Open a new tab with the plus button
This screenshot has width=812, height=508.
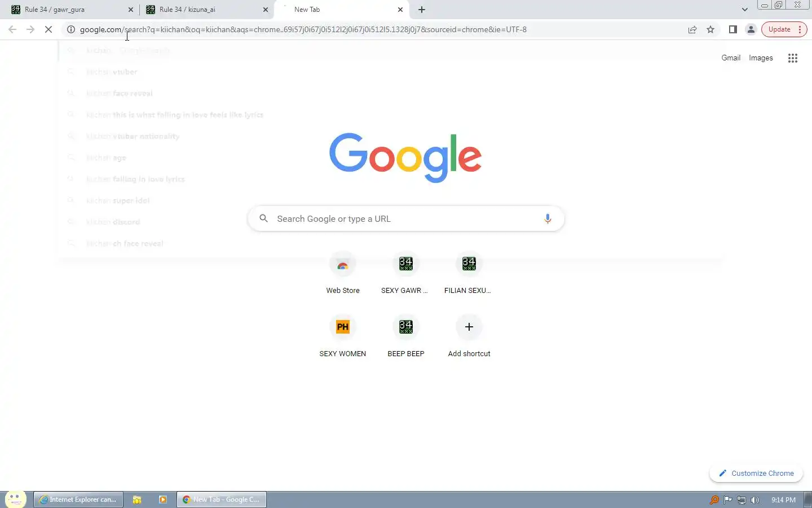click(x=422, y=10)
